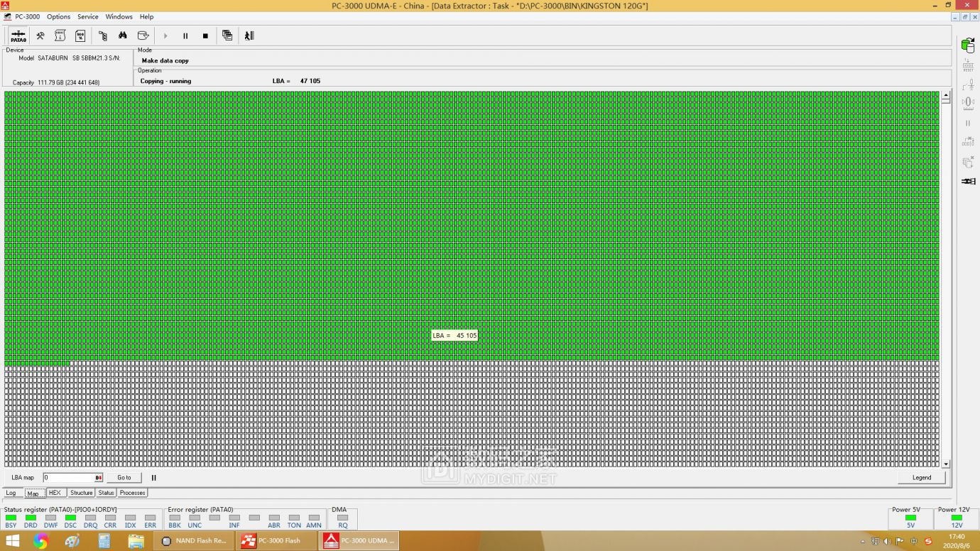
Task: Switch to NAND Flash Re... taskbar window
Action: click(x=194, y=541)
